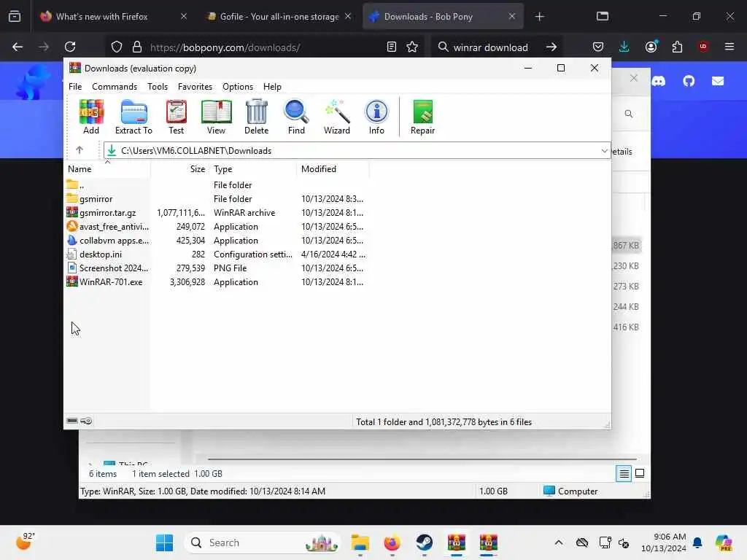Toggle Firefox reader view icon

(x=391, y=47)
